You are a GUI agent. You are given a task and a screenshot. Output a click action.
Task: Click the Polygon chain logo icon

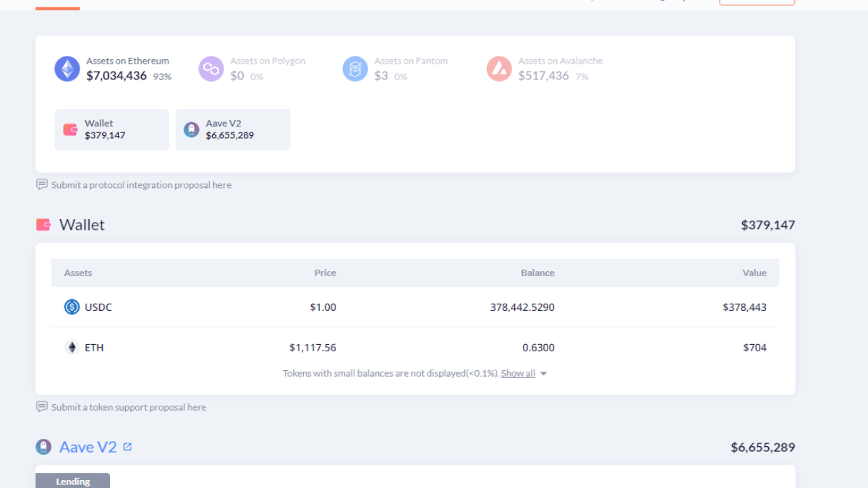click(211, 69)
